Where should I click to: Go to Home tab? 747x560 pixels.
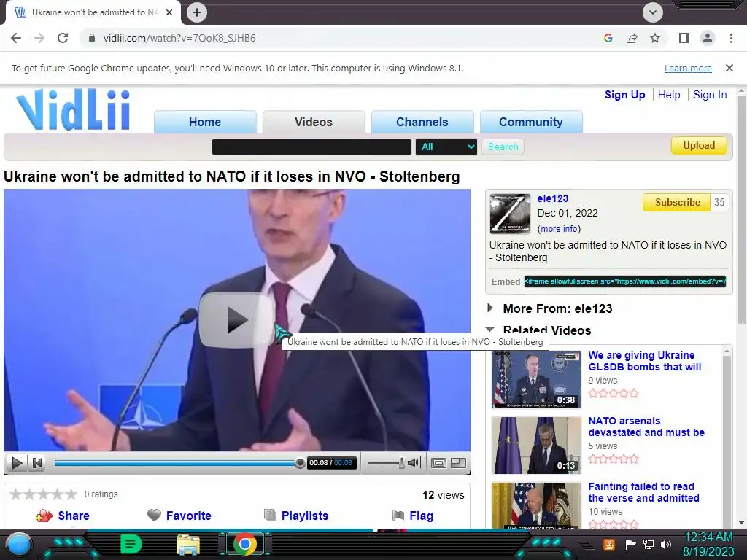click(x=205, y=122)
